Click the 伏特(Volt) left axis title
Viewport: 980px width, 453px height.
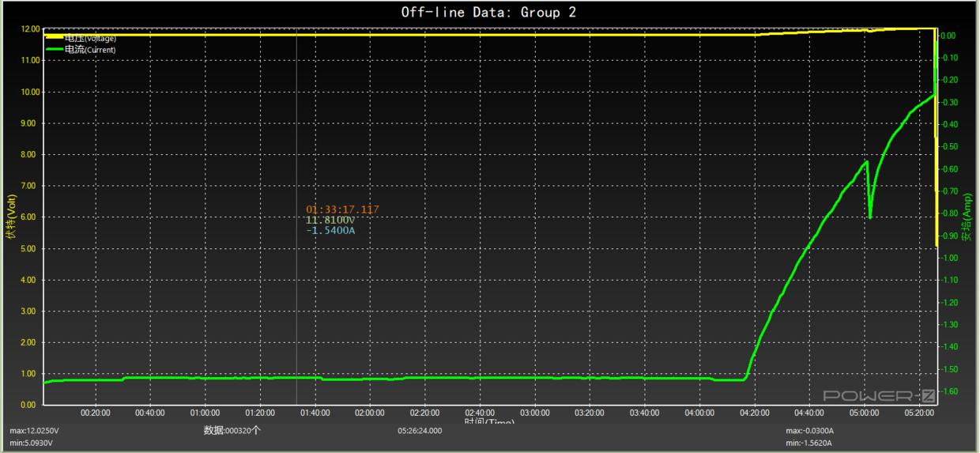pos(10,217)
